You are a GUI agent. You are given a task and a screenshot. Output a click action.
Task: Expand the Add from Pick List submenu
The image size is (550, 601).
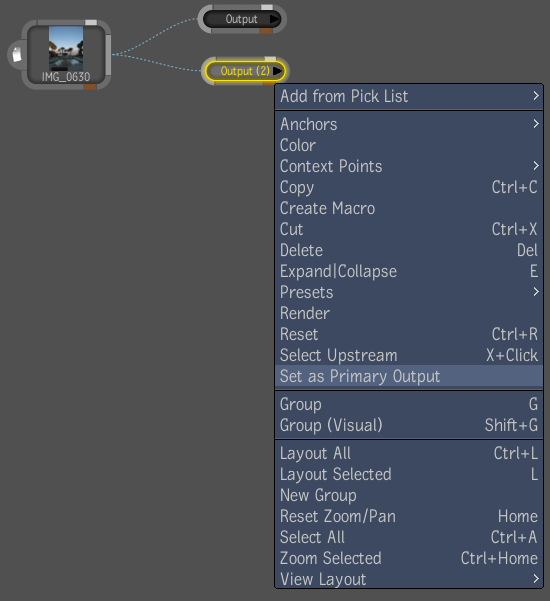[409, 96]
